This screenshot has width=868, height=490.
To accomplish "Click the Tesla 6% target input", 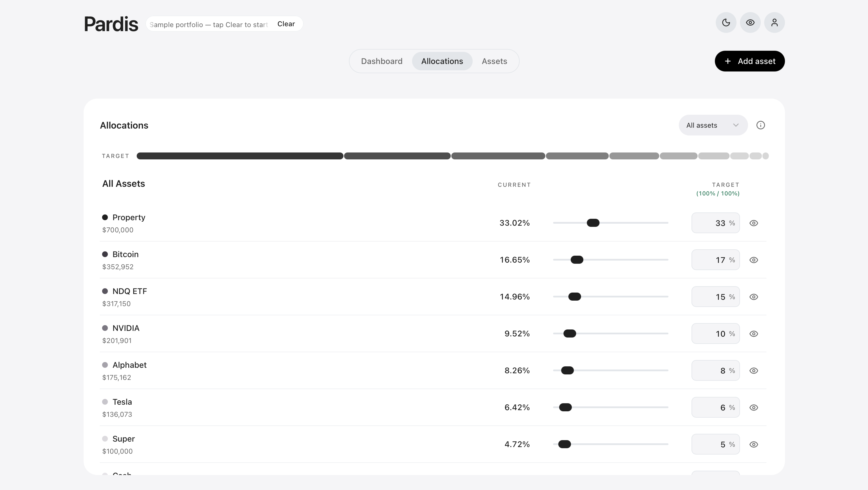I will (715, 408).
